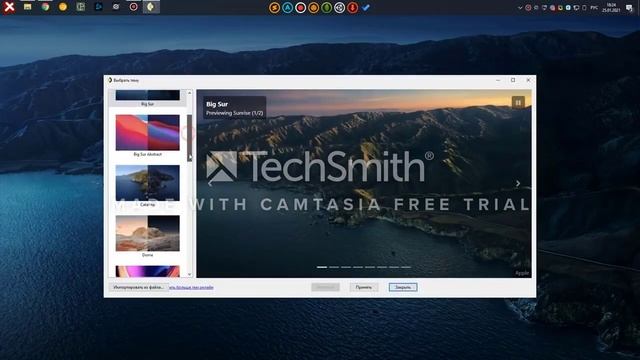Open the green square app in the taskbar
The width and height of the screenshot is (640, 360).
coord(81,7)
